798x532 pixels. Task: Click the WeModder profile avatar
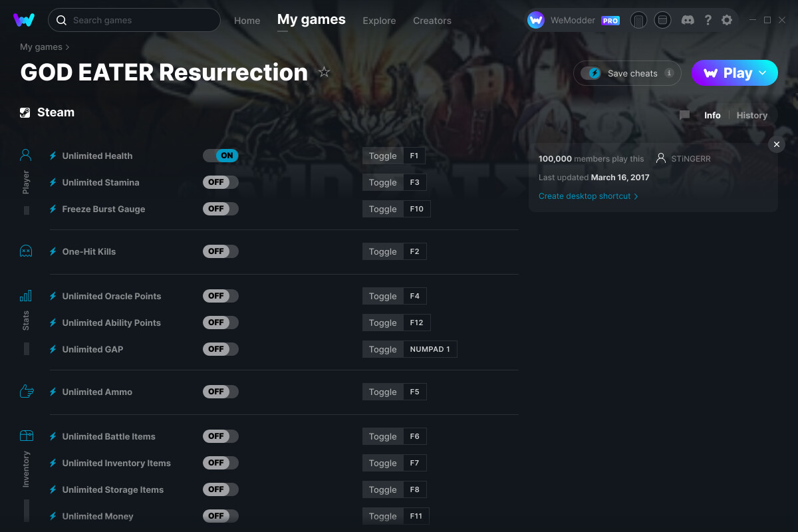536,20
